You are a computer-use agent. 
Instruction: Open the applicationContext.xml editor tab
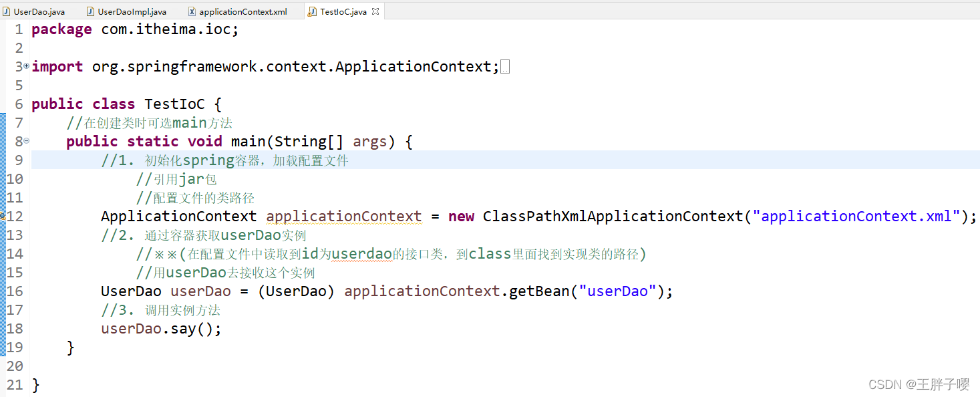(x=242, y=11)
